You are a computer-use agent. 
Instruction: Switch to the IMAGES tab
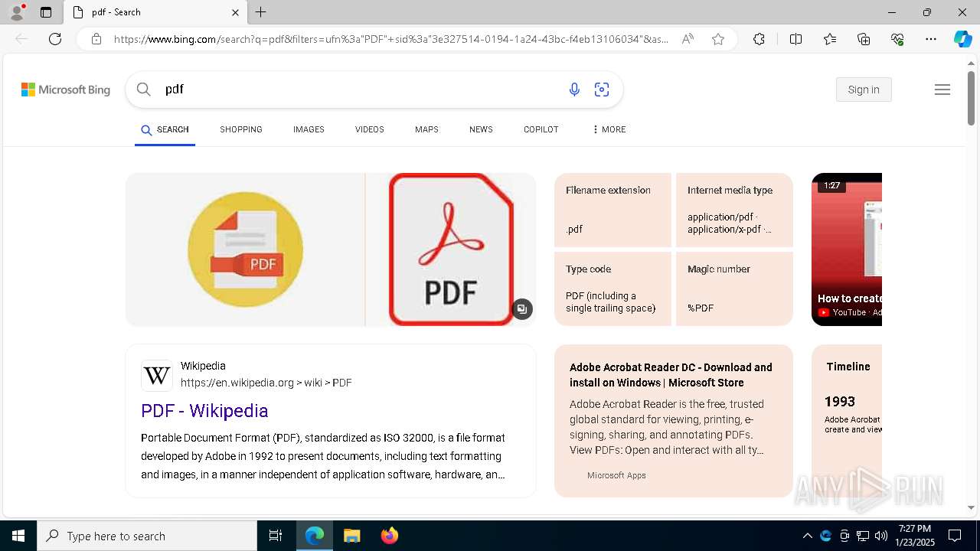point(309,129)
